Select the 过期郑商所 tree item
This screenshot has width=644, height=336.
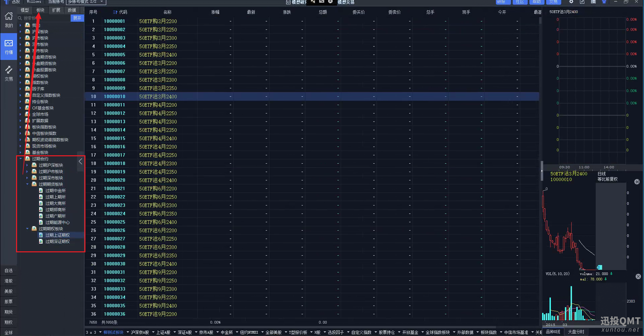(55, 209)
